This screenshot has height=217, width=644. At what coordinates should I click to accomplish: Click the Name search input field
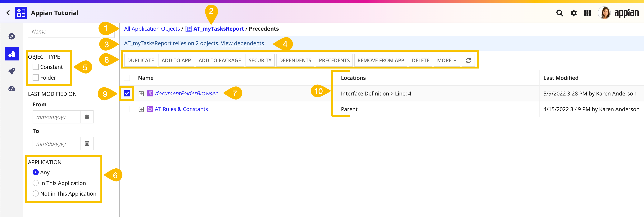(x=64, y=31)
